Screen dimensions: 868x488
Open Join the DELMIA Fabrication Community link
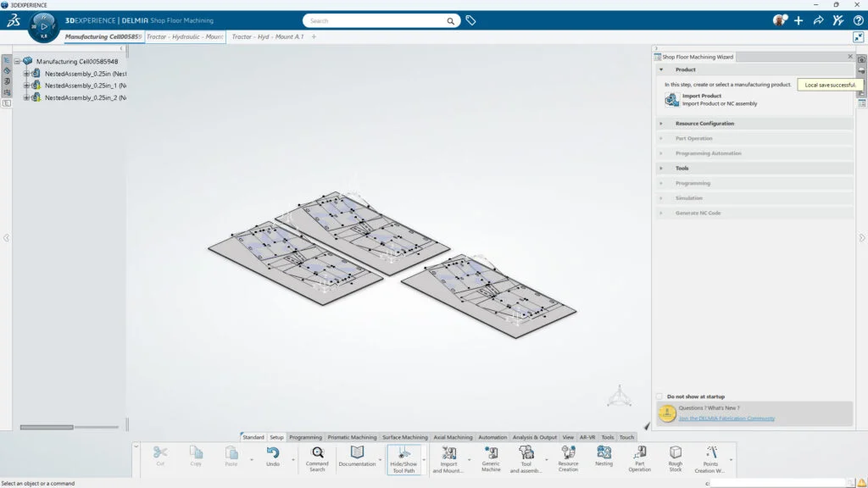click(x=726, y=419)
